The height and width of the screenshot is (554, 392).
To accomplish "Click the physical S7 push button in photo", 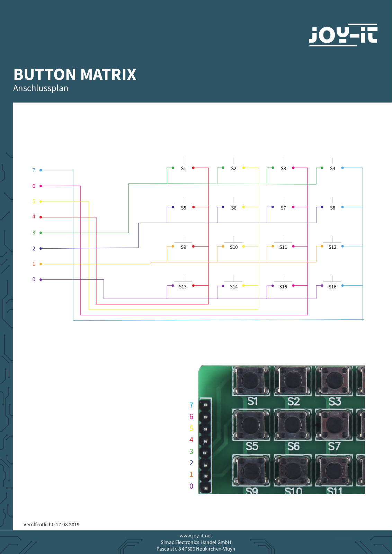I will pyautogui.click(x=334, y=425).
